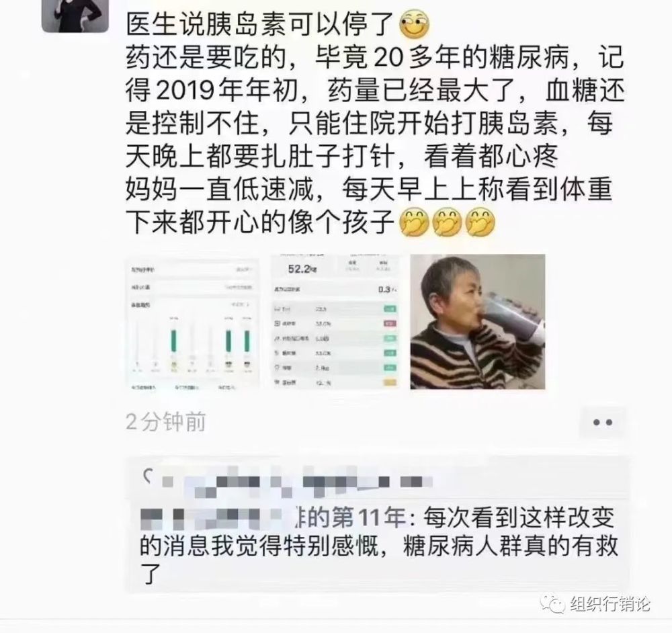Tap the last laughing emoji after 孩子

tap(480, 222)
